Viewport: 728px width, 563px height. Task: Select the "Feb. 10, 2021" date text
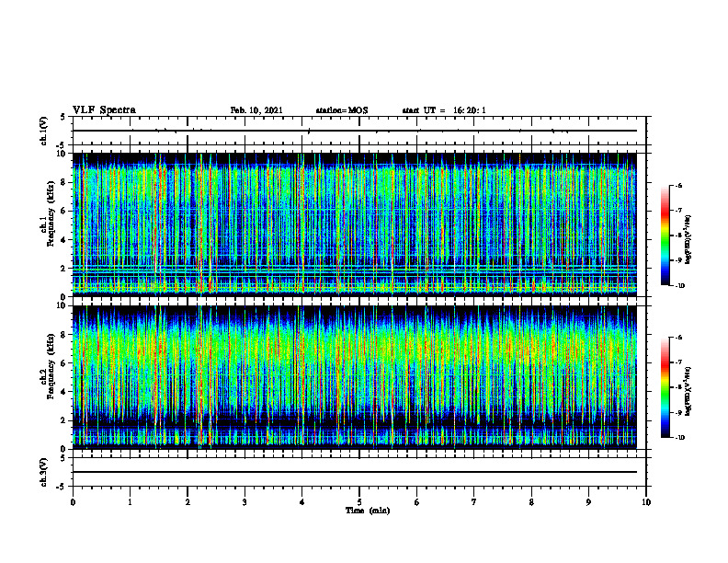pyautogui.click(x=256, y=110)
